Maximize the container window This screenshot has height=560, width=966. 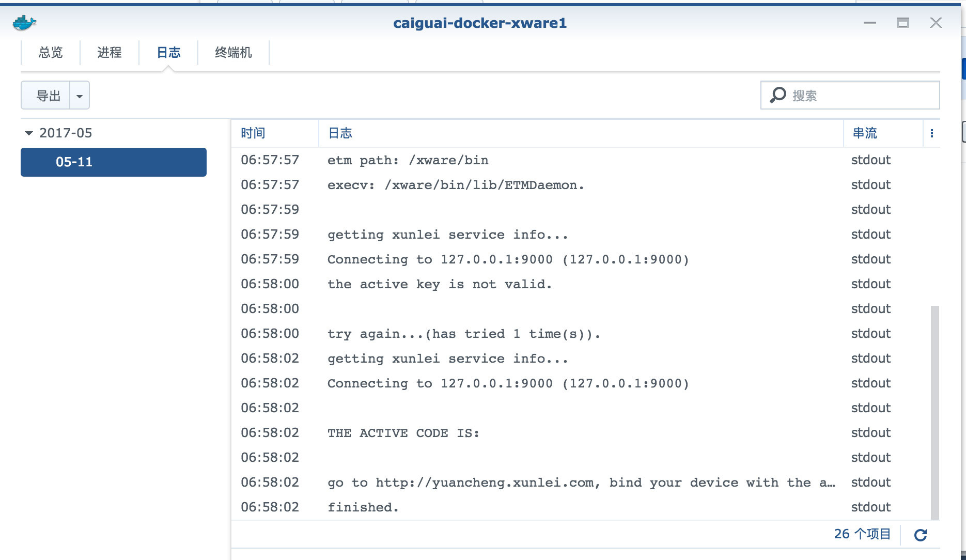[x=902, y=23]
